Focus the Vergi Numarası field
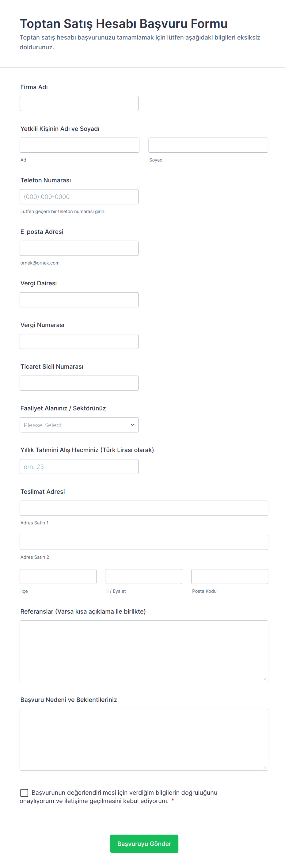Viewport: 285px width, 868px height. (x=79, y=341)
